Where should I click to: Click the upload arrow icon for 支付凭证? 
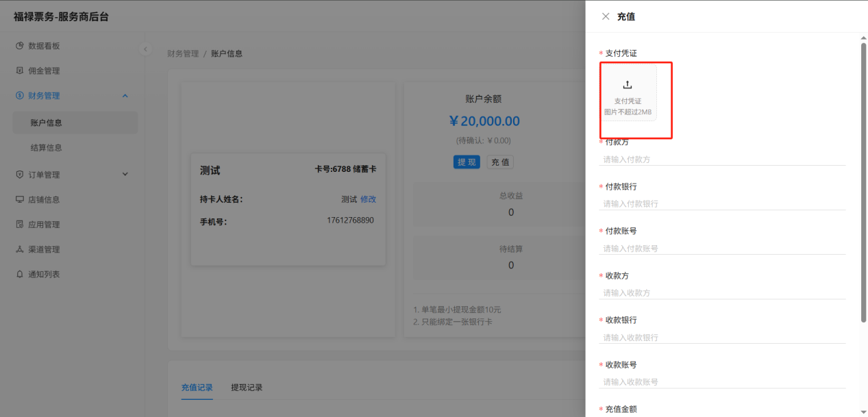[628, 85]
